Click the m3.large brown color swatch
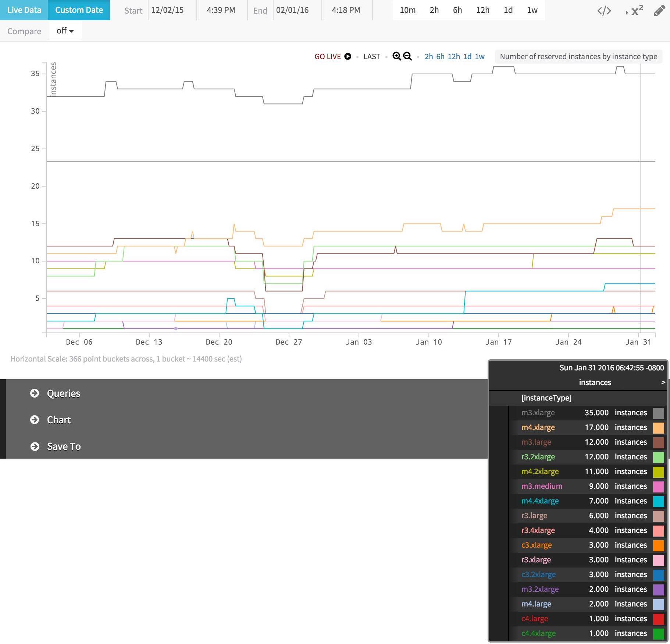670x644 pixels. click(659, 442)
